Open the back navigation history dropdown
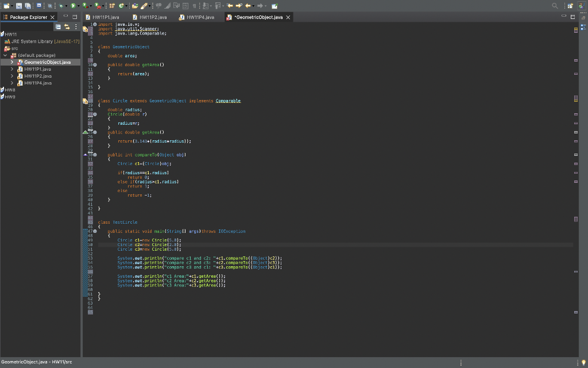Screen dimensions: 588x368 pos(253,6)
